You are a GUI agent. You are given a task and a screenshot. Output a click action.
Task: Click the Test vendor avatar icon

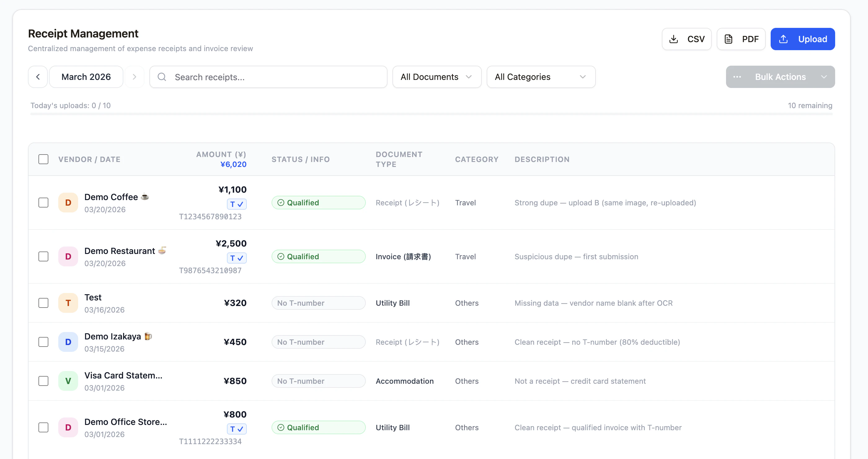tap(68, 303)
